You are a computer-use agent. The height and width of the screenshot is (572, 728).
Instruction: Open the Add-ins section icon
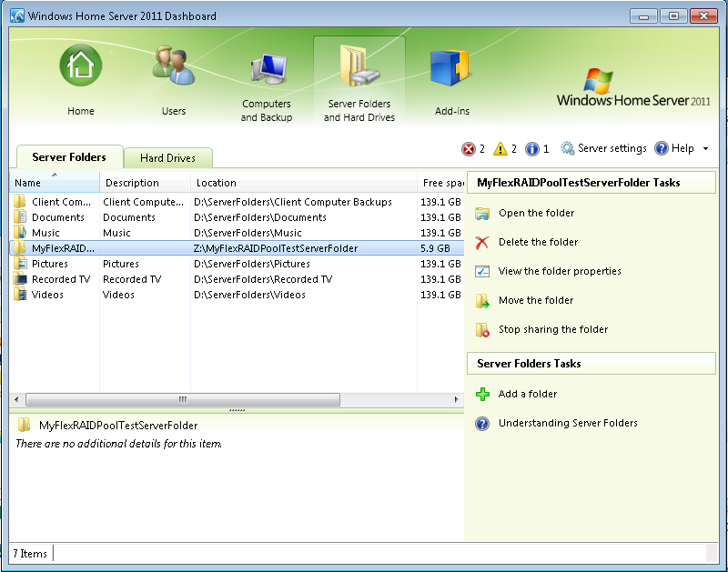450,67
